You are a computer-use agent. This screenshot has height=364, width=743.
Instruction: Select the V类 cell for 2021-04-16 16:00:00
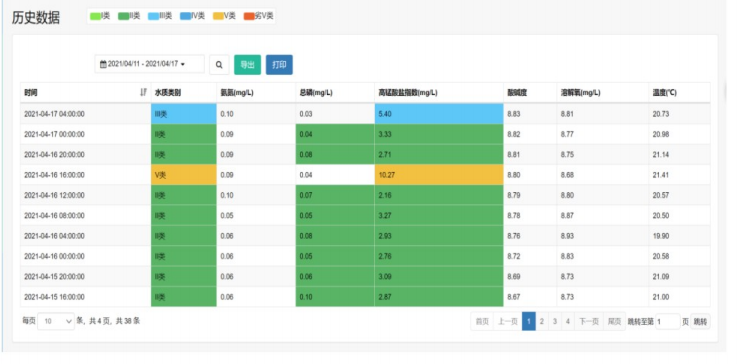click(184, 175)
